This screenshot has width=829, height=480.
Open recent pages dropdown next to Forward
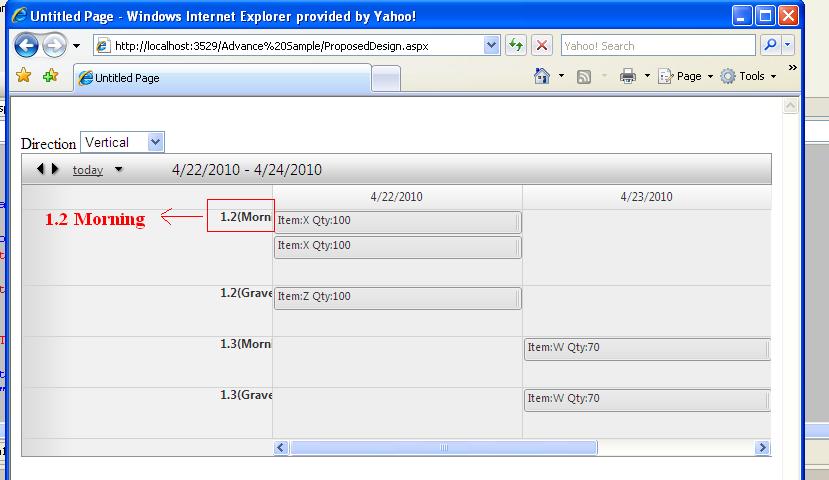pos(77,46)
